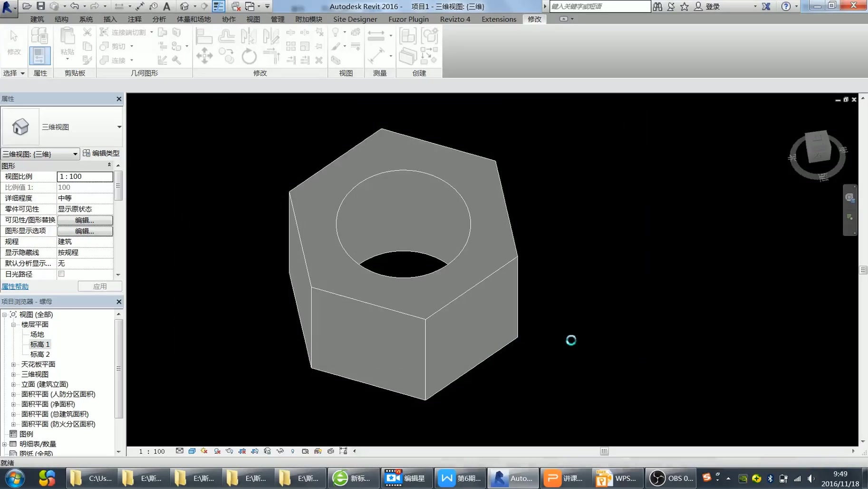
Task: Toggle shadows from the view control bar
Action: [217, 451]
